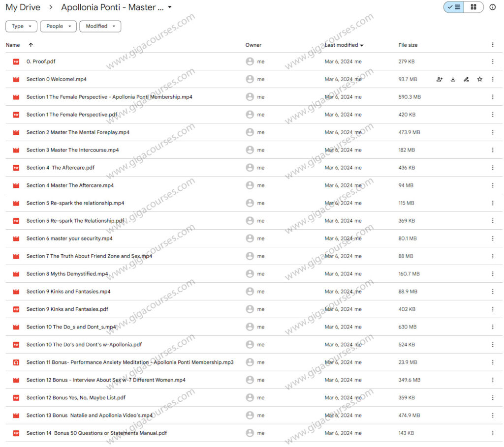504x447 pixels.
Task: Click the audio icon for Performance Anxiety Meditation
Action: 16,362
